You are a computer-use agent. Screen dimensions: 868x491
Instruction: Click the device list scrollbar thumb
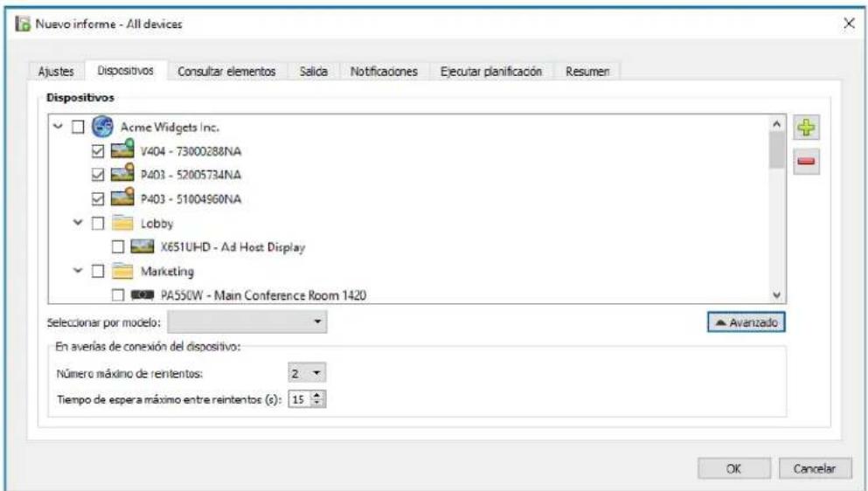(777, 150)
